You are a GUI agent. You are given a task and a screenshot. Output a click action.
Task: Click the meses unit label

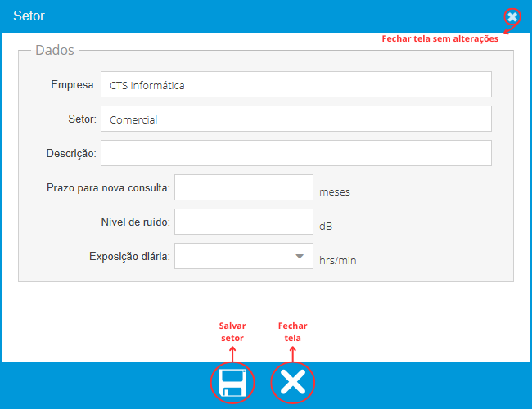pyautogui.click(x=334, y=192)
